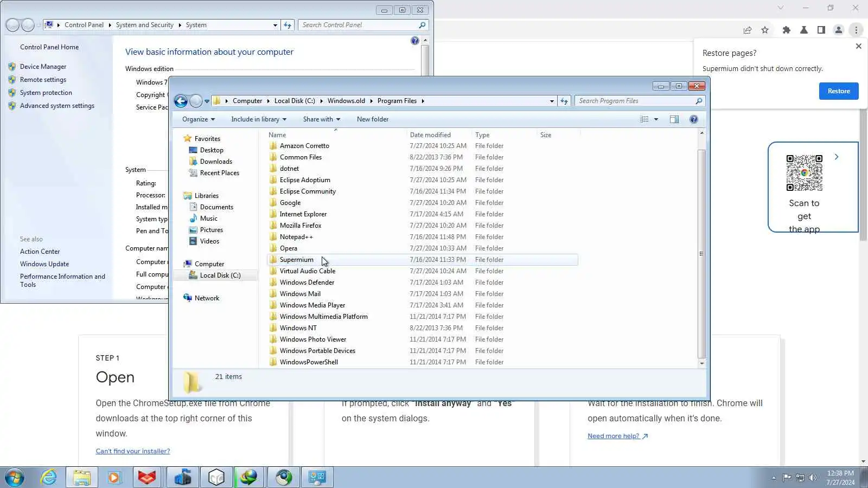Expand the Control Panel address bar dropdown
868x488 pixels.
pos(275,25)
